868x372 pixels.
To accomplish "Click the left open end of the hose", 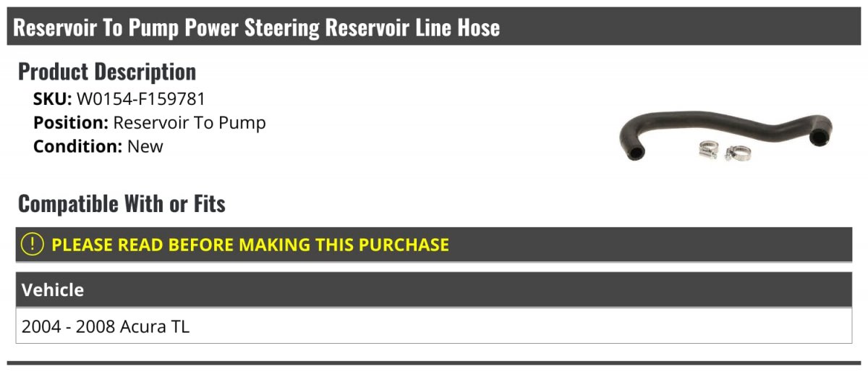I will [x=635, y=152].
